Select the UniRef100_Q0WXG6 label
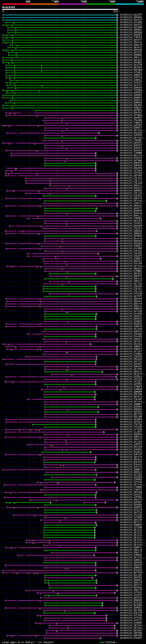 (131, 87)
